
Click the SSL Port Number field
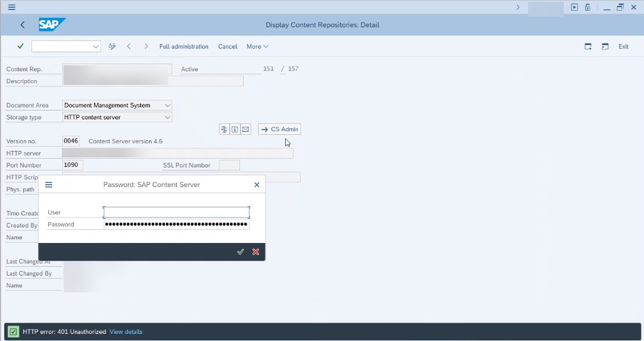pos(229,165)
